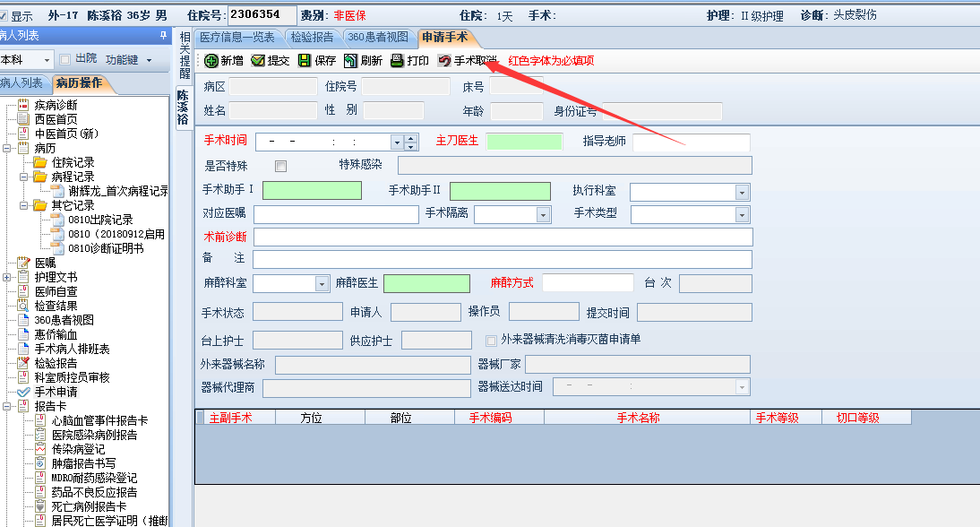This screenshot has height=527, width=980.
Task: Switch to 360患者视图 tab
Action: point(377,38)
